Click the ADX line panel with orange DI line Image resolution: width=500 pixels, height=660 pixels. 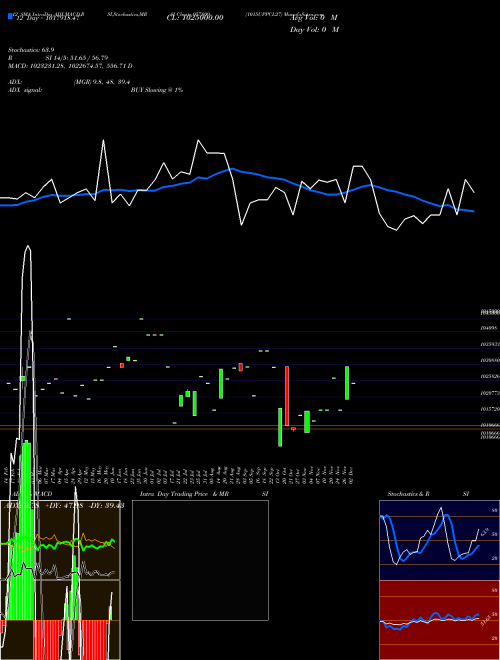click(60, 540)
